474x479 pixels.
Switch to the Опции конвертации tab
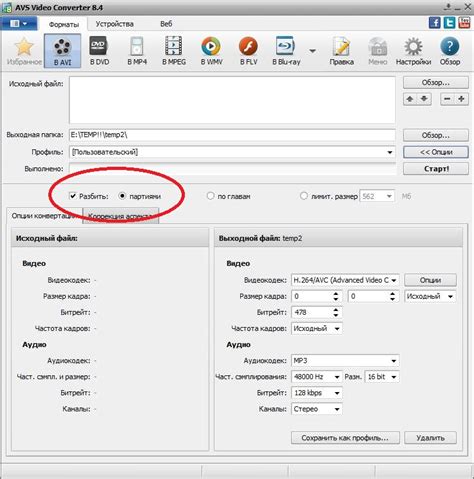(x=43, y=216)
